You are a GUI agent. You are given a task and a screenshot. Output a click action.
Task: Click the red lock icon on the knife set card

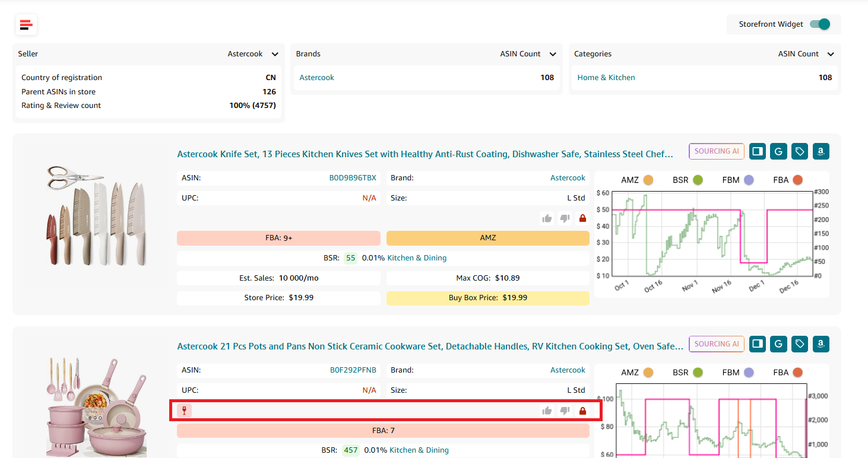(x=582, y=218)
